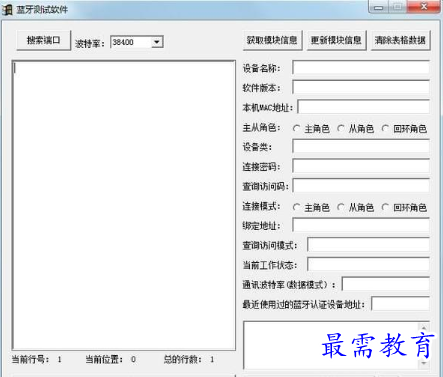Click 清除表格数据 button
This screenshot has height=377, width=443.
[x=400, y=40]
